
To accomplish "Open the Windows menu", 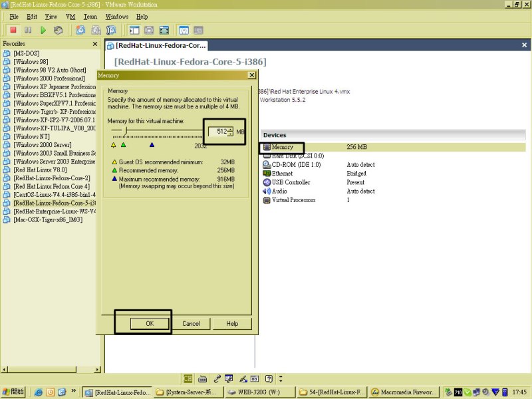I will pos(117,17).
